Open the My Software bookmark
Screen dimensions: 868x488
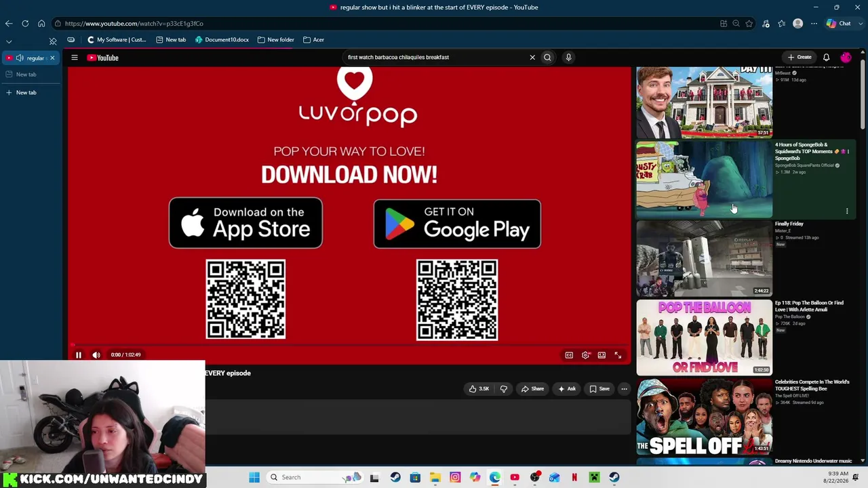117,40
